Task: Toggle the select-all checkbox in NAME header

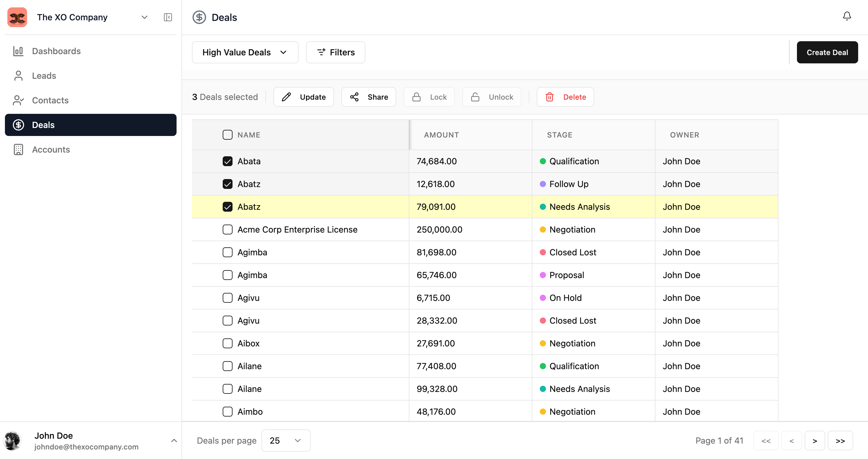Action: (x=227, y=135)
